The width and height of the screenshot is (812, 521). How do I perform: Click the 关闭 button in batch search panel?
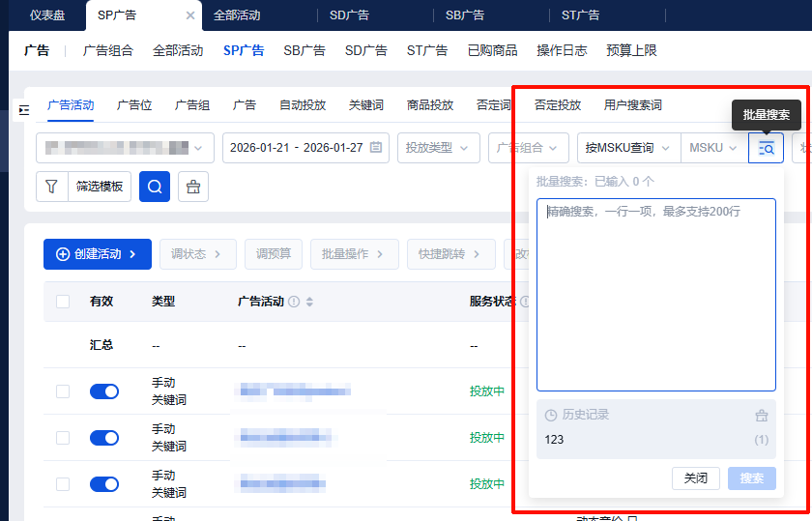[x=696, y=478]
